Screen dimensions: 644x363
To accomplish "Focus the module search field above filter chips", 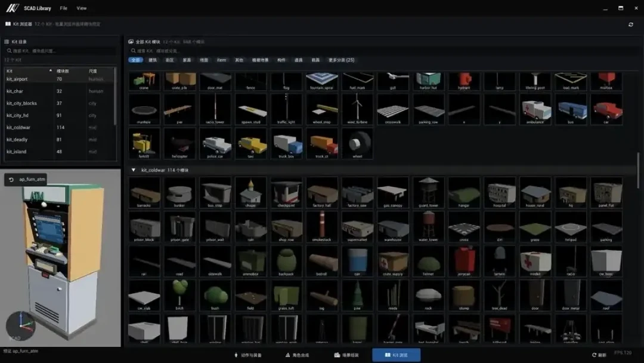I will [x=384, y=51].
